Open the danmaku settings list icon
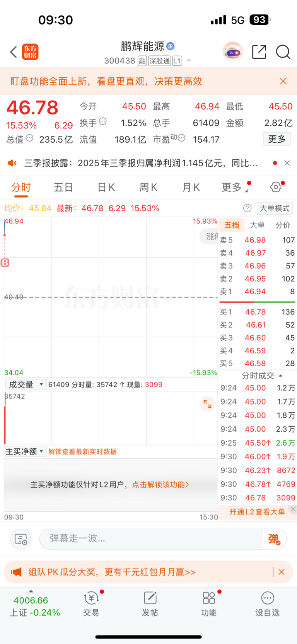The width and height of the screenshot is (297, 644). [x=20, y=539]
